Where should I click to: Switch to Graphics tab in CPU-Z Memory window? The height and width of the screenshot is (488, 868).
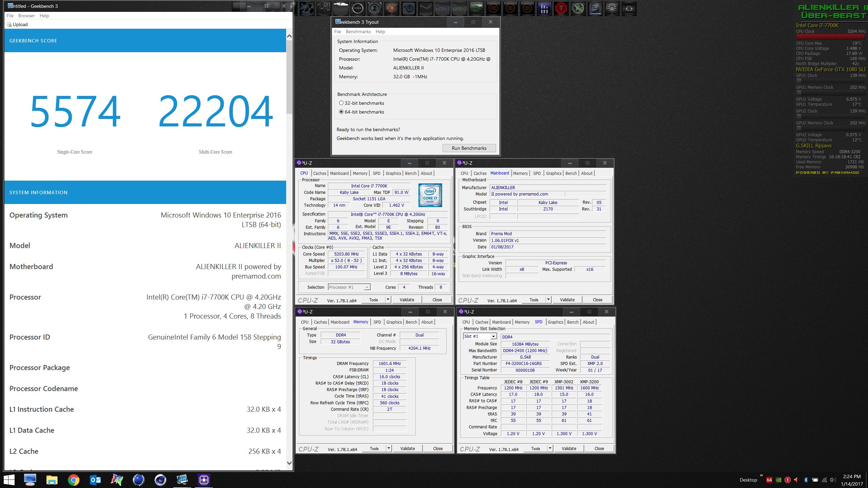pos(394,322)
